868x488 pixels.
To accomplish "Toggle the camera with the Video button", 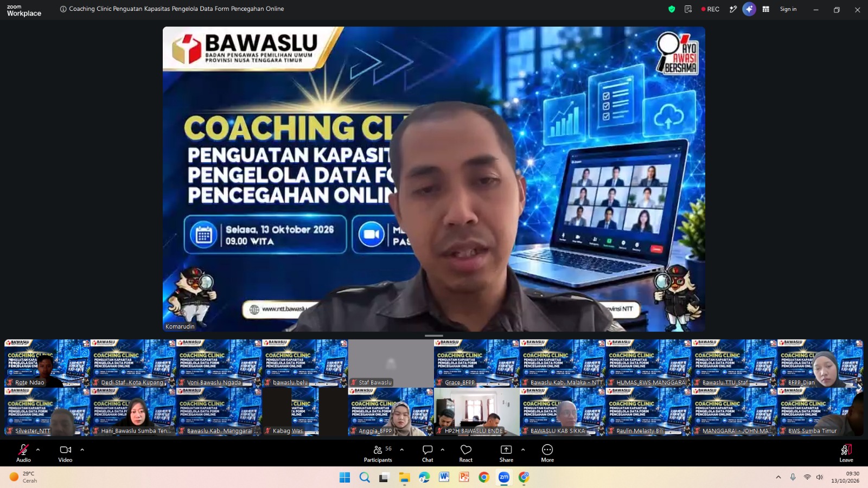I will click(66, 453).
